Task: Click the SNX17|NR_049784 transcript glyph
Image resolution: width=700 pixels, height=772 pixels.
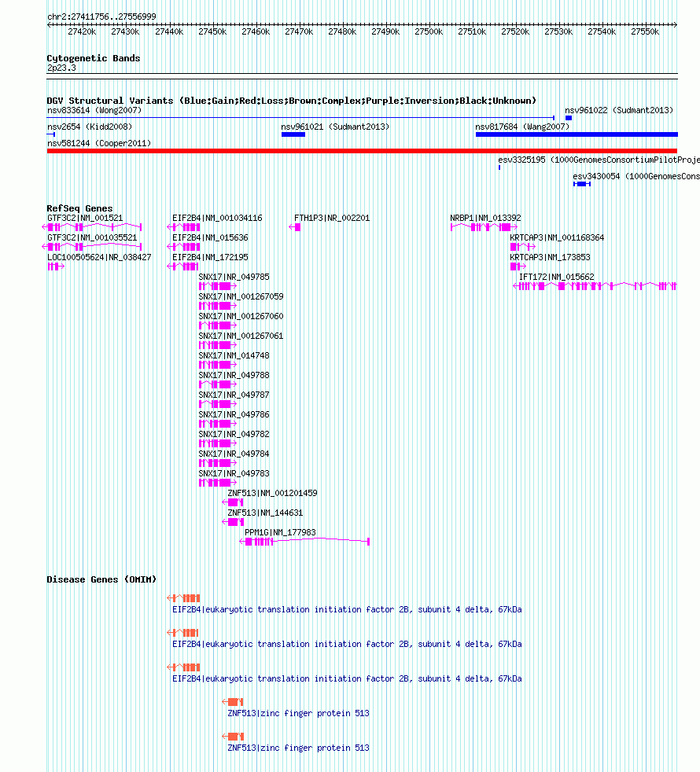Action: [x=217, y=463]
